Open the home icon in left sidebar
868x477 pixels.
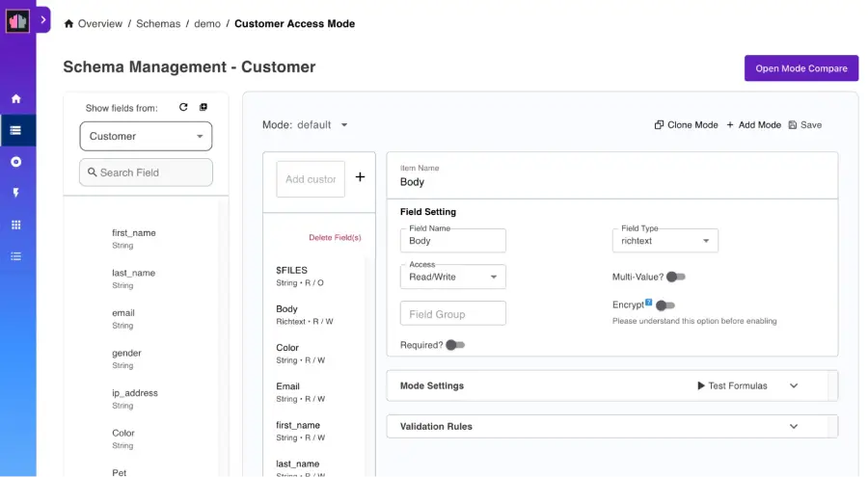16,99
